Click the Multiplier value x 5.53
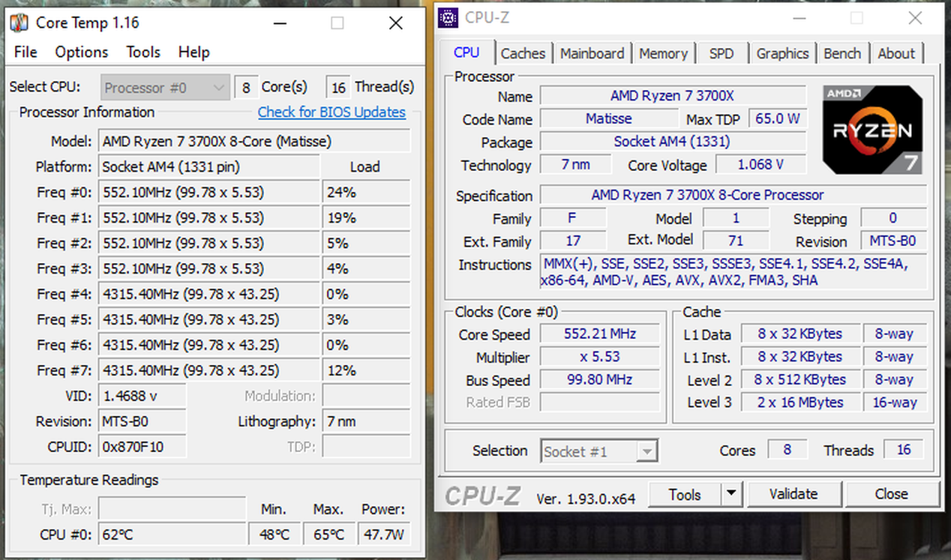951x560 pixels. (x=599, y=357)
